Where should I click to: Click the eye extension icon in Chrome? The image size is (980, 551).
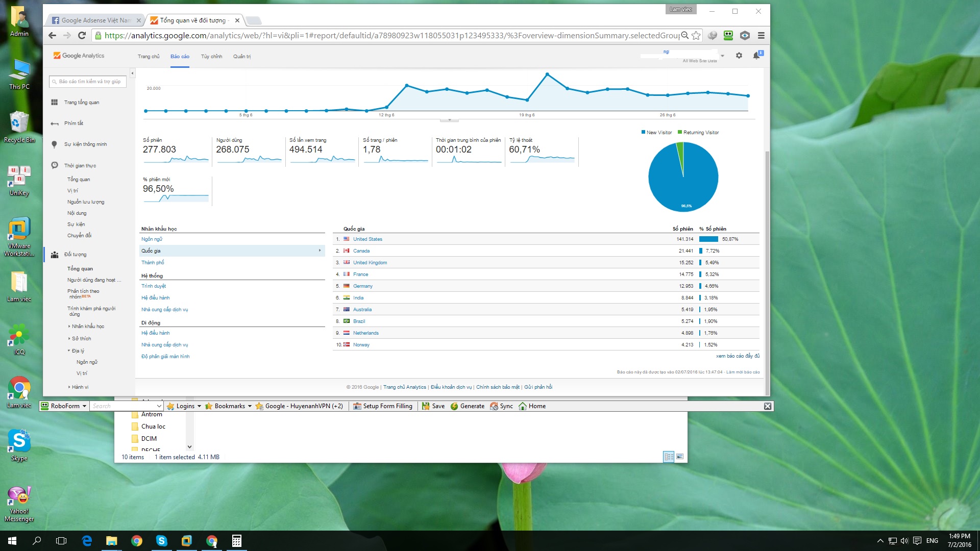(745, 35)
